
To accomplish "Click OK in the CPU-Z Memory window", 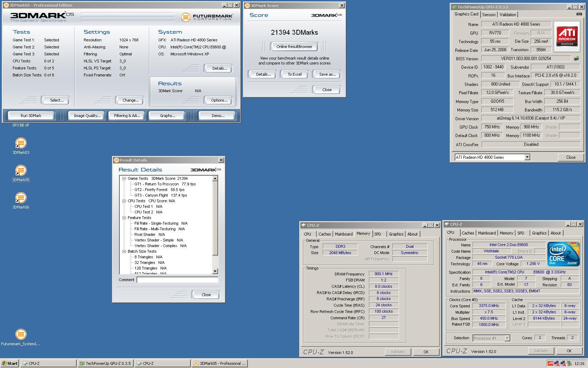I will point(426,352).
